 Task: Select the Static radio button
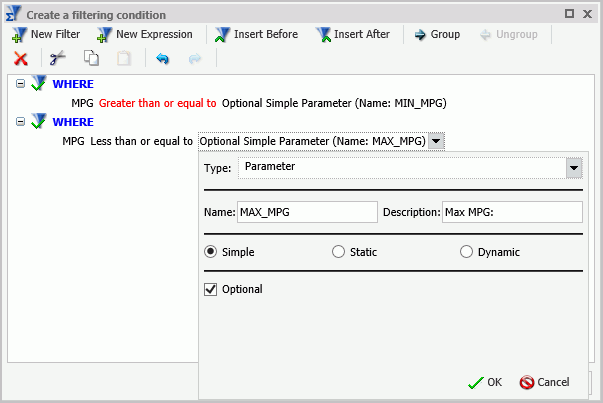tap(338, 252)
